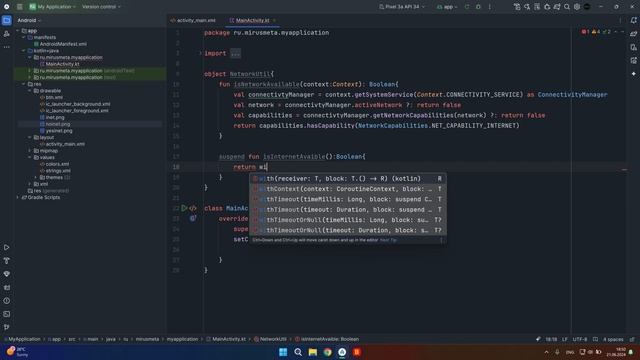640x360 pixels.
Task: Open the Resource Manager sidebar icon
Action: click(x=7, y=34)
